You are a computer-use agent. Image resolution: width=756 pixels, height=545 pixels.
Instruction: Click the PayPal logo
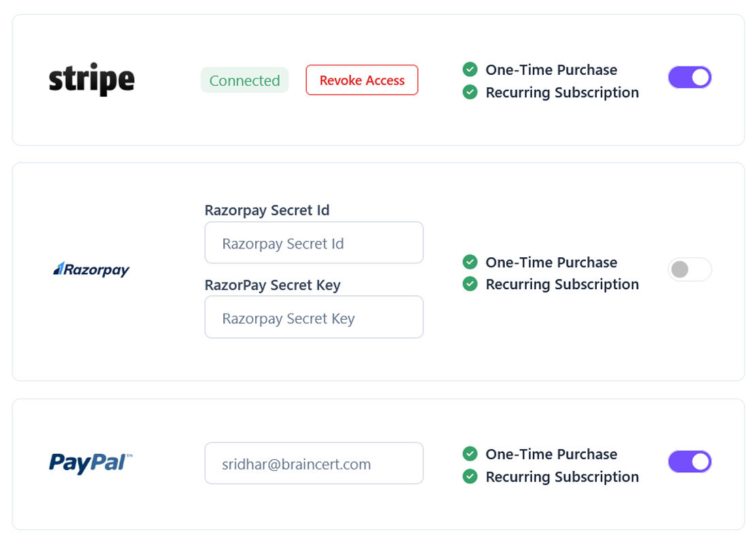91,463
